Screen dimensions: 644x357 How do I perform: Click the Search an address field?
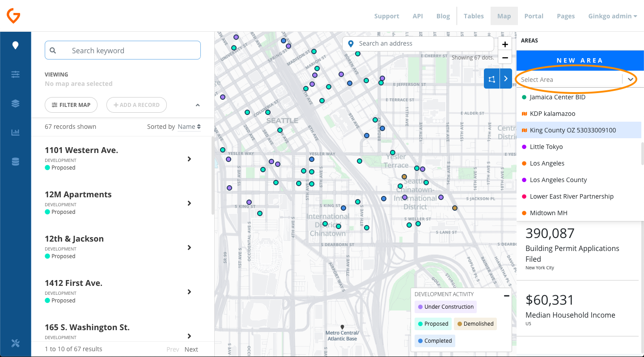click(x=418, y=44)
